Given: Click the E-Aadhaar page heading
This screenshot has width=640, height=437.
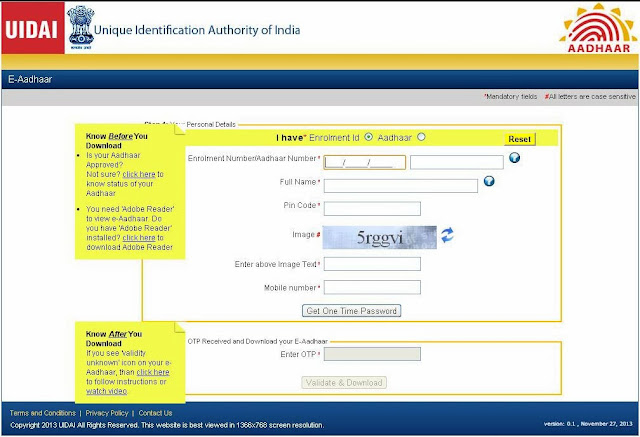Looking at the screenshot, I should [30, 79].
